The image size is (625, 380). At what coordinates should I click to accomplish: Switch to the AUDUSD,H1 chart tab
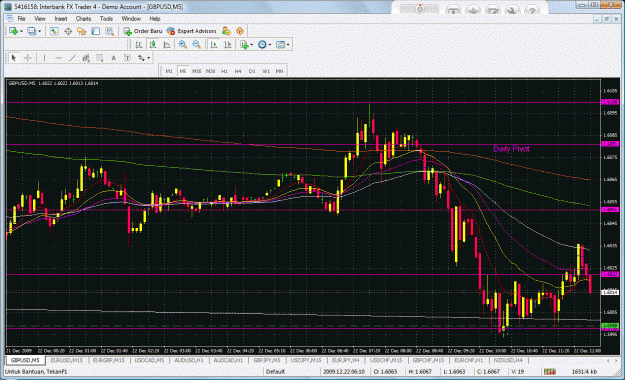(189, 360)
